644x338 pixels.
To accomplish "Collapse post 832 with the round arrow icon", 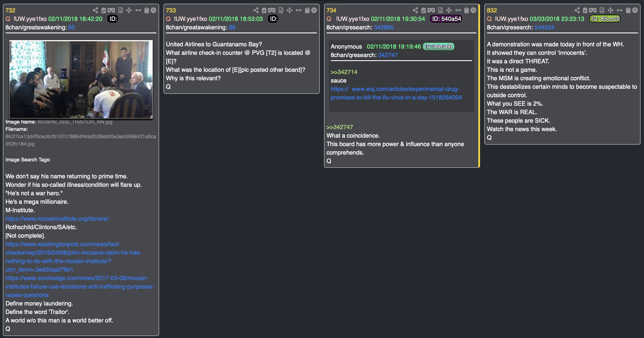I will (635, 10).
